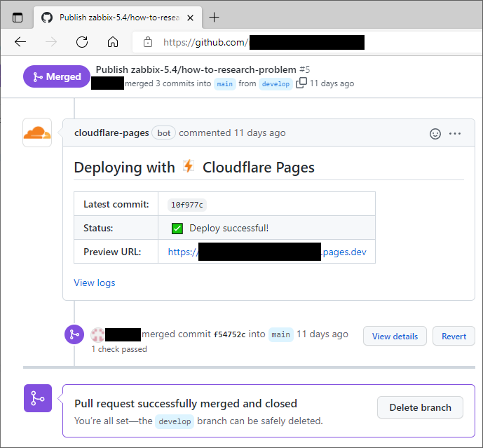The image size is (483, 448).
Task: Close the Publish zabbix-5.4 browser tab
Action: [191, 18]
